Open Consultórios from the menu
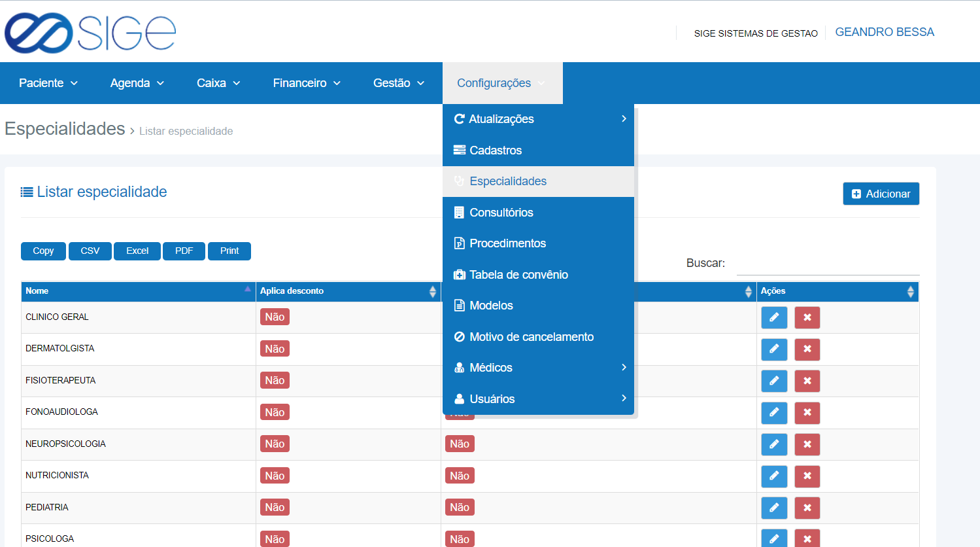Screen dimensions: 980x547 538,213
